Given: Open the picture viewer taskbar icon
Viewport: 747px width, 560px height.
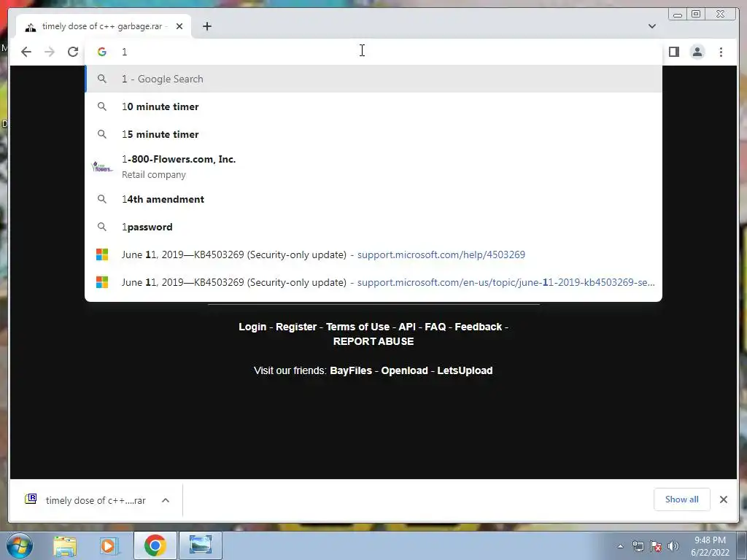Looking at the screenshot, I should click(x=201, y=545).
